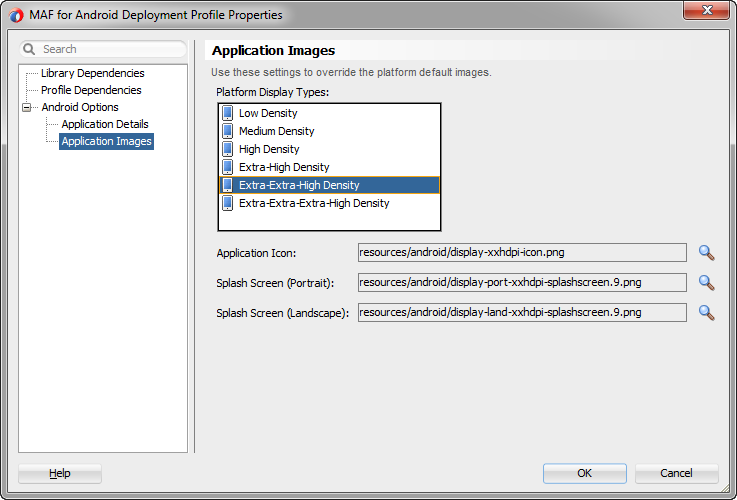Select the Low Density device icon

[x=227, y=113]
